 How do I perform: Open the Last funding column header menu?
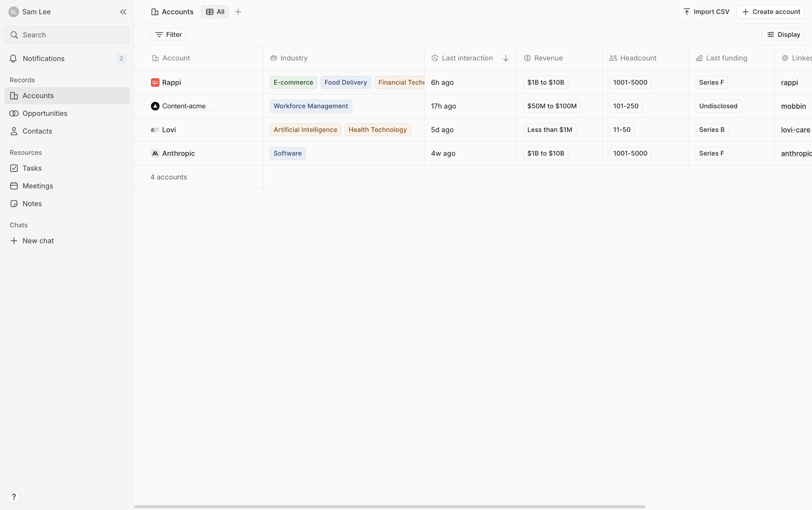(x=732, y=58)
